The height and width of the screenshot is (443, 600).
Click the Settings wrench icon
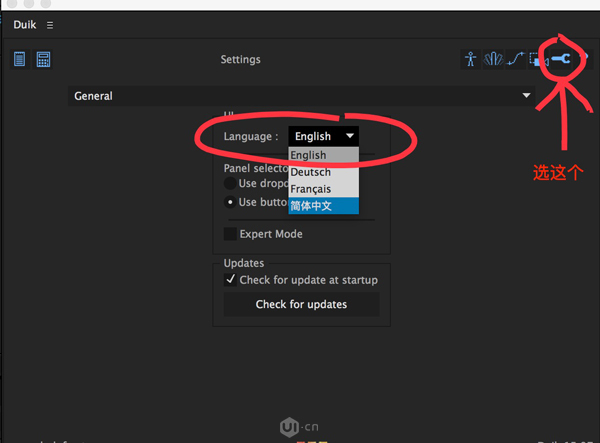coord(560,59)
